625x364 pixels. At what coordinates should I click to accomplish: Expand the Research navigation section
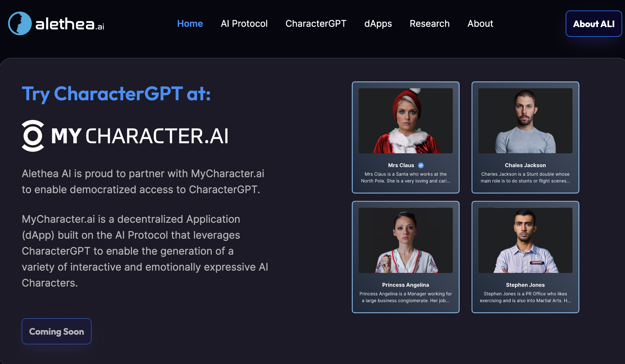429,23
